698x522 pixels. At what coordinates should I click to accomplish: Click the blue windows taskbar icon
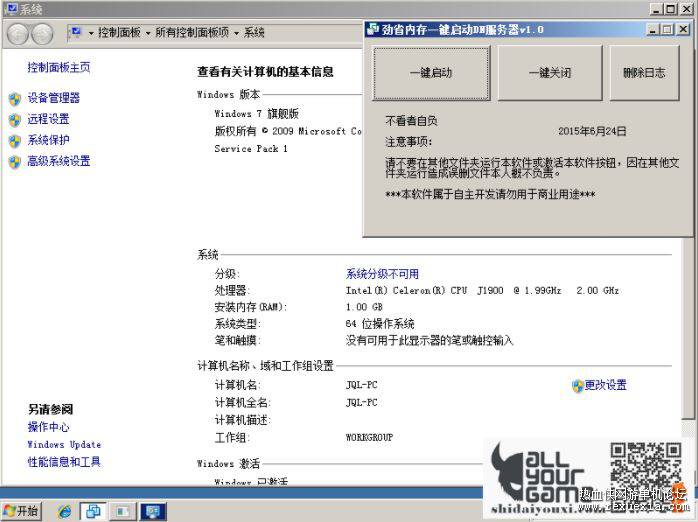click(x=93, y=511)
